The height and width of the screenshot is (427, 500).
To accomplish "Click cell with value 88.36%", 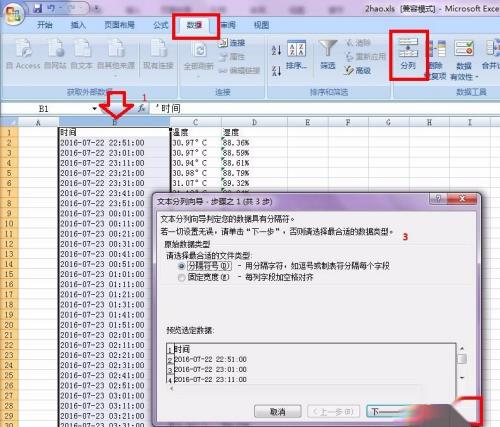I will pos(254,143).
